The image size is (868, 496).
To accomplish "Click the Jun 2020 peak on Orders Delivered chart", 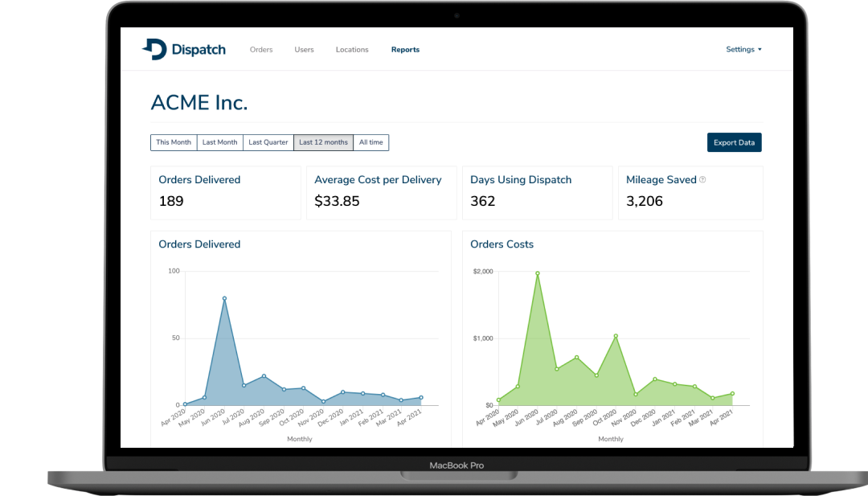I will click(226, 297).
